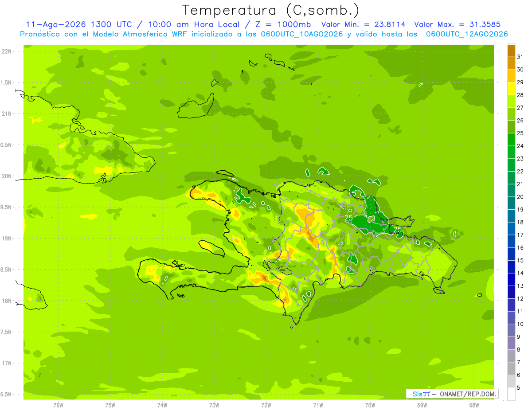The width and height of the screenshot is (532, 411).
Task: Click the color scale value 5
Action: coord(518,388)
